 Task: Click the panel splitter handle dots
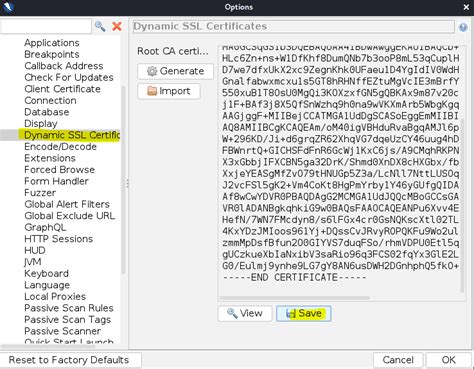click(127, 183)
